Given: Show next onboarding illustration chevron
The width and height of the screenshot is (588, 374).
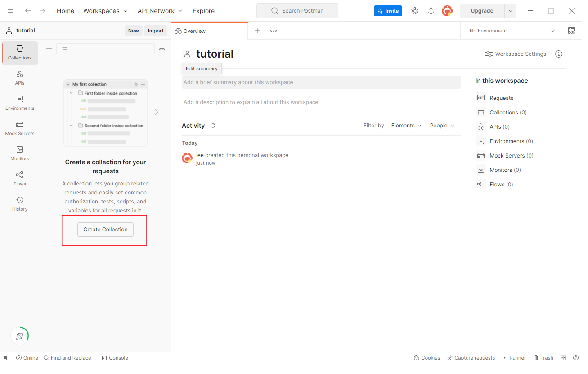Looking at the screenshot, I should click(157, 112).
